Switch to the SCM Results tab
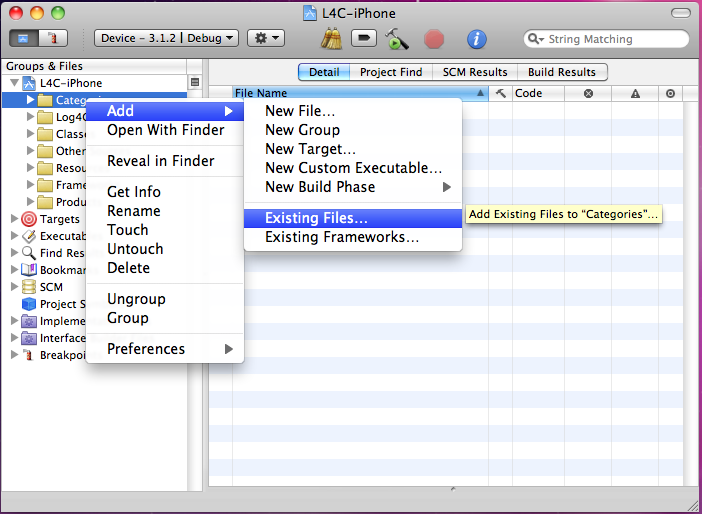Viewport: 702px width, 514px height. coord(475,72)
